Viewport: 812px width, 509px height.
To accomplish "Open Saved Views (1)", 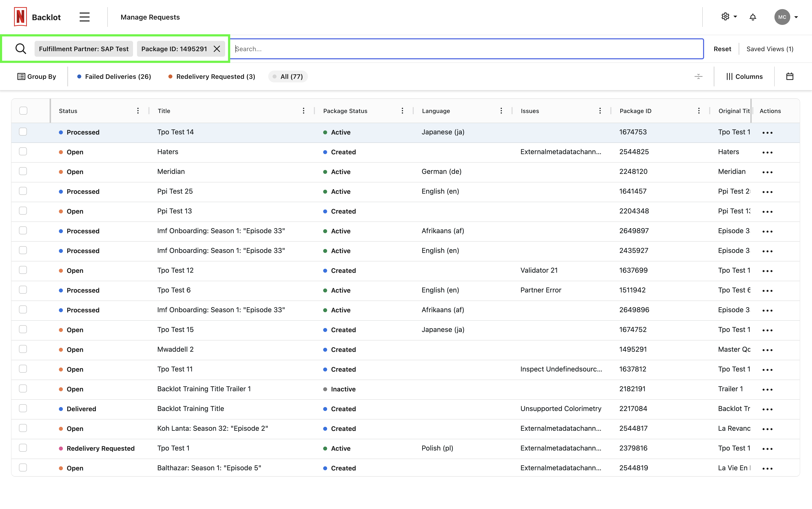I will coord(770,49).
